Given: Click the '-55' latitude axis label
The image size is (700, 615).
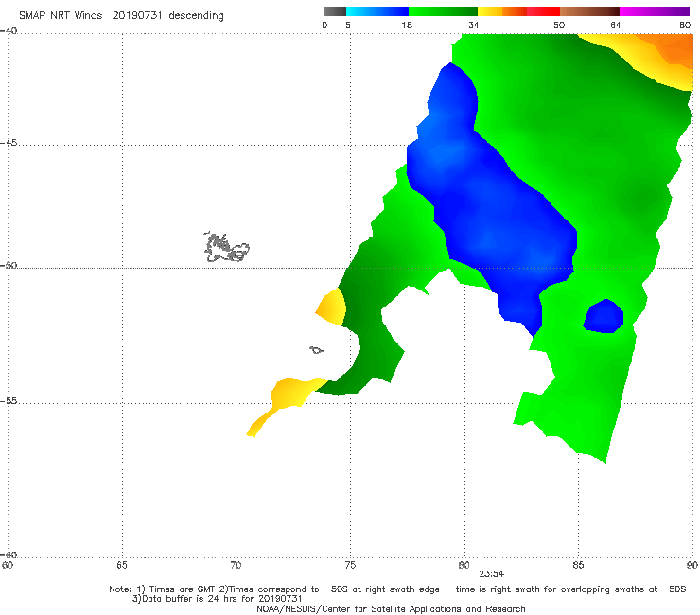Looking at the screenshot, I should (9, 401).
